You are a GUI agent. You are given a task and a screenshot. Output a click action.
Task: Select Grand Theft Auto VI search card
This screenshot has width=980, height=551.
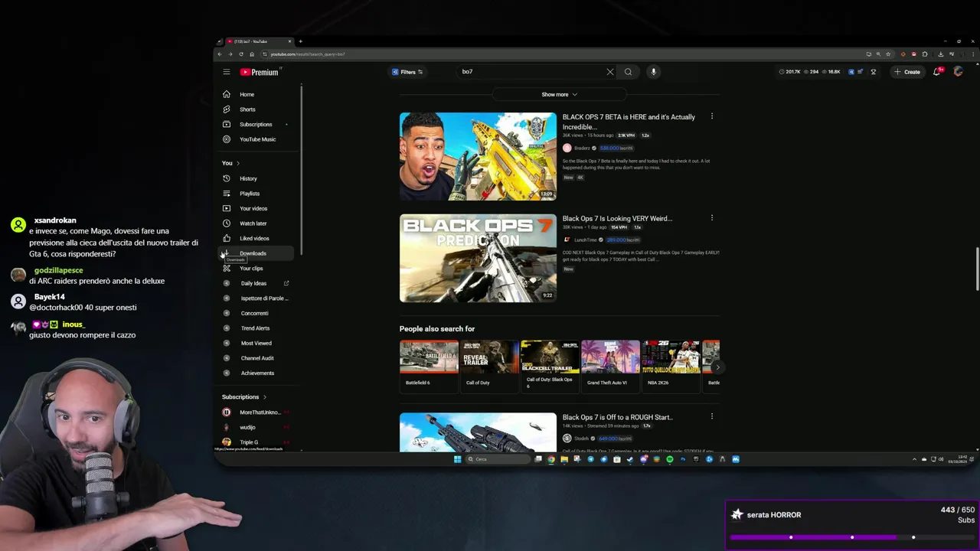[x=610, y=366]
